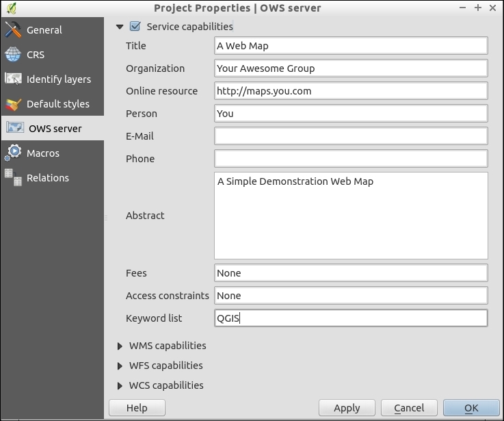Image resolution: width=504 pixels, height=421 pixels.
Task: Click inside the Abstract text area
Action: (x=350, y=216)
